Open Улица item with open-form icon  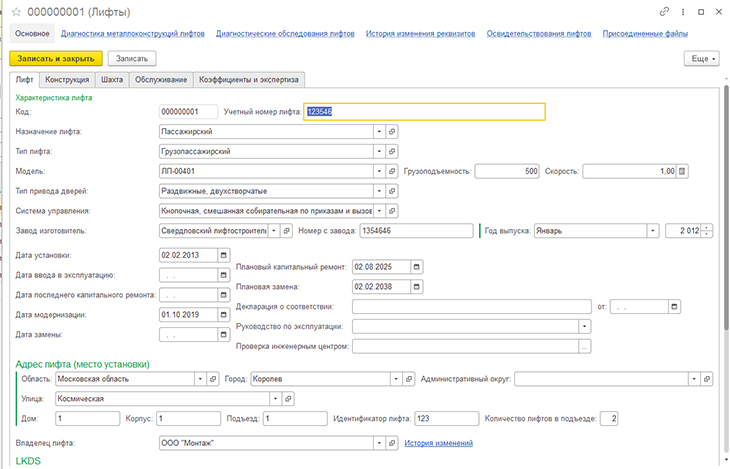(288, 399)
